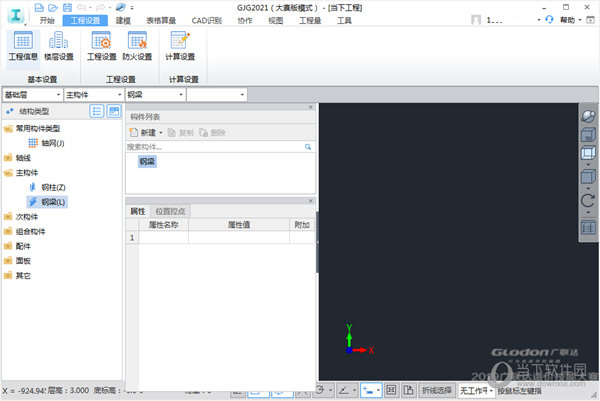Select 属性 tab in property panel
The width and height of the screenshot is (600, 401).
point(138,211)
